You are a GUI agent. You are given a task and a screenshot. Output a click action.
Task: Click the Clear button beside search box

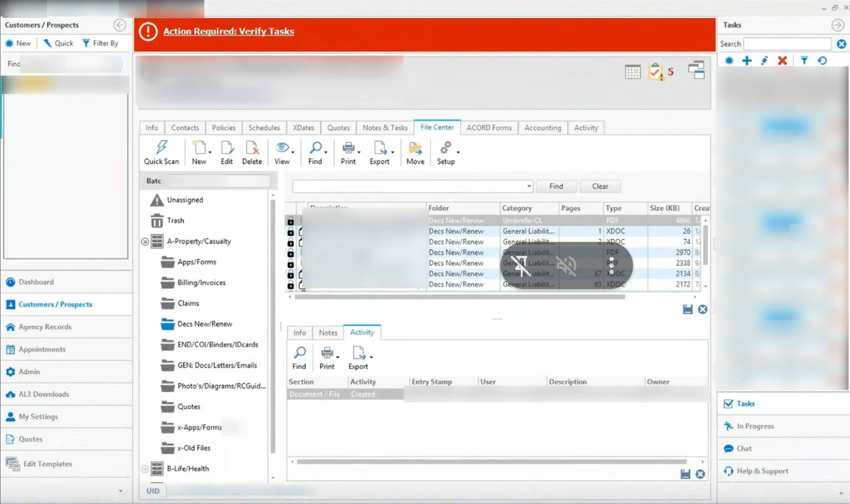click(600, 186)
